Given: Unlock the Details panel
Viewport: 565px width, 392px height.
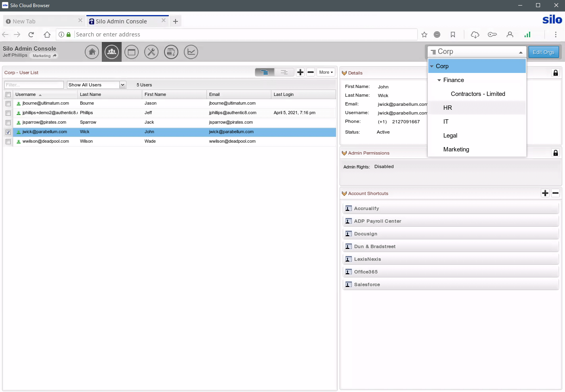Looking at the screenshot, I should coord(555,73).
